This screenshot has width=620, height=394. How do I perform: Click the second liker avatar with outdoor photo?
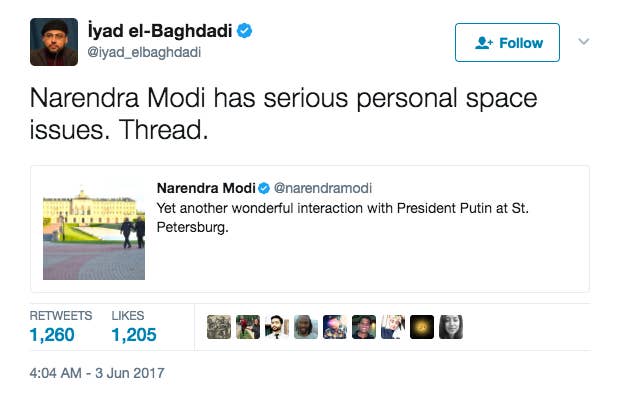coord(248,327)
